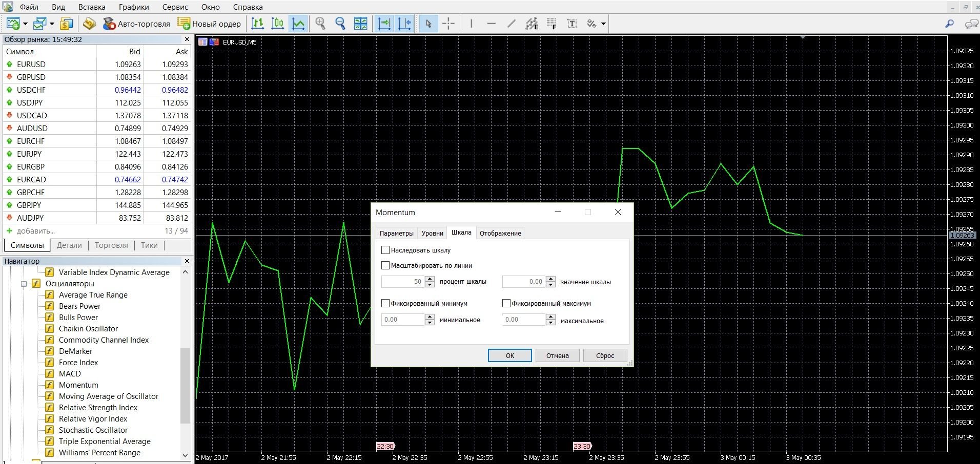
Task: Click 'добавить...' to add a symbol
Action: click(36, 231)
